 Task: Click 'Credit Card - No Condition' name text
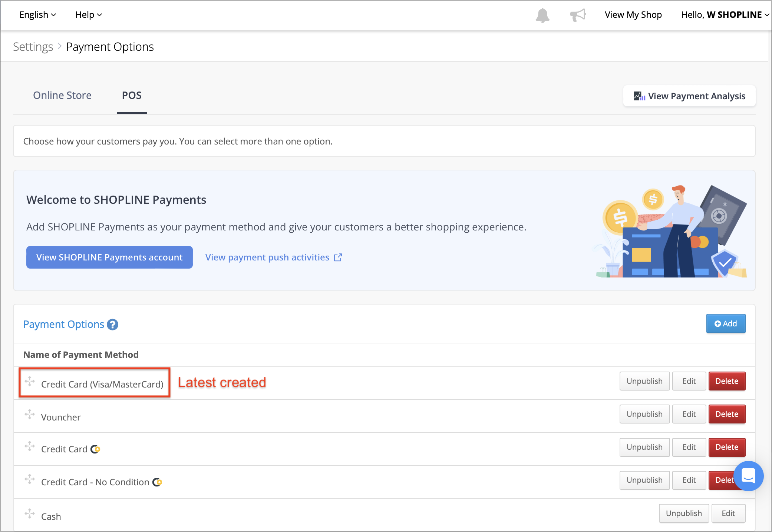(x=95, y=482)
